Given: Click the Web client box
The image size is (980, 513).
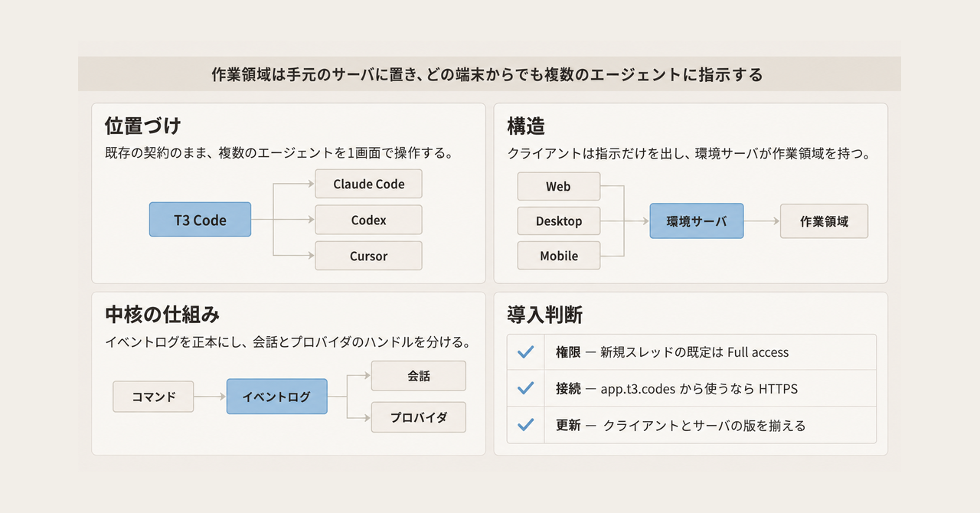Looking at the screenshot, I should [558, 186].
